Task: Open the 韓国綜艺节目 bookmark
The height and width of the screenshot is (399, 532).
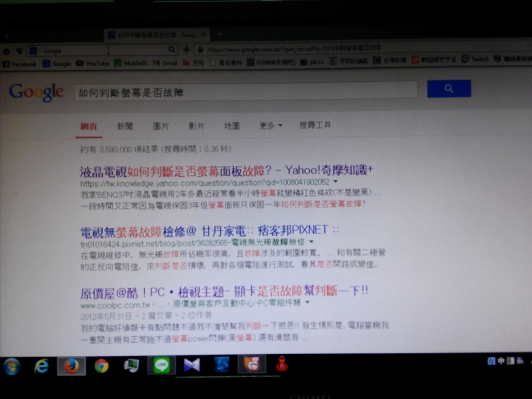Action: pos(434,60)
